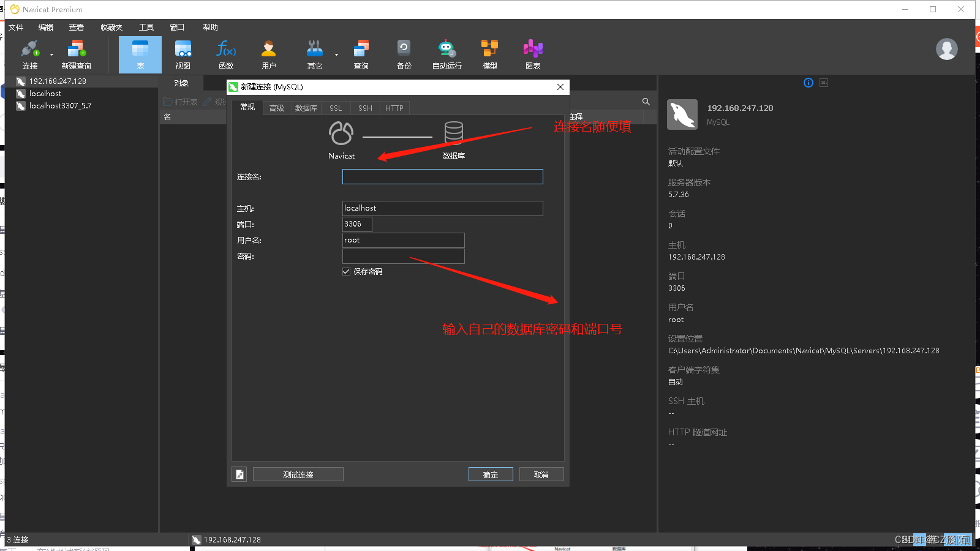
Task: Click the user avatar profile icon
Action: 946,49
